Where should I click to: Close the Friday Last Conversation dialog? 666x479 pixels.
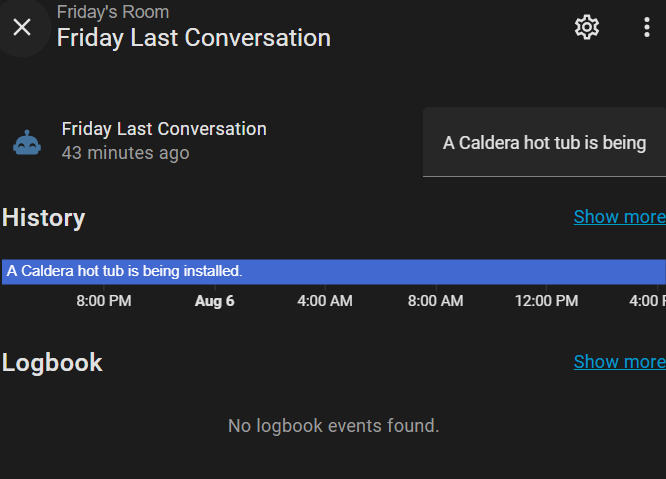tap(22, 27)
